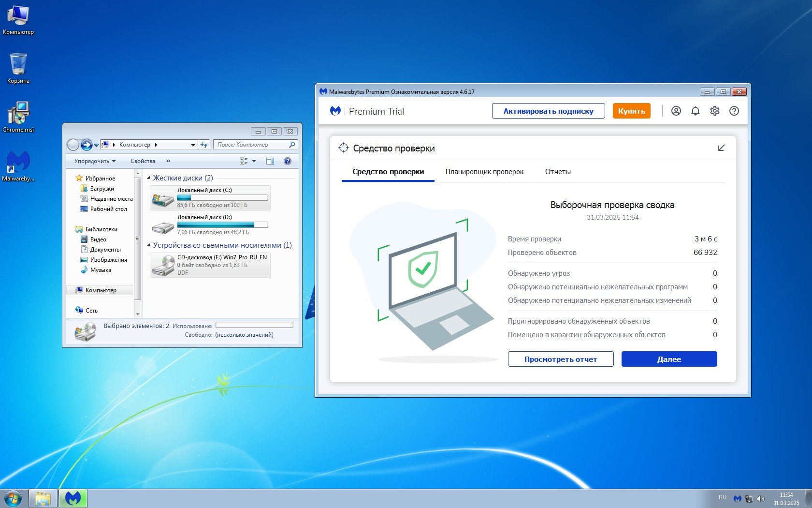Select Компьютер in the navigation pane
This screenshot has height=508, width=812.
click(x=100, y=290)
